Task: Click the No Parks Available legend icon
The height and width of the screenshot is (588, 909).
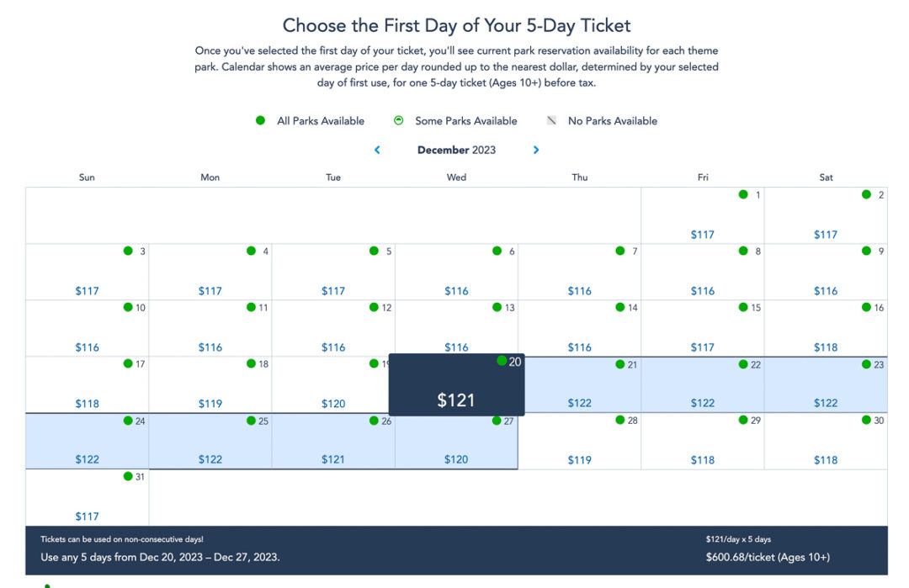Action: click(551, 120)
